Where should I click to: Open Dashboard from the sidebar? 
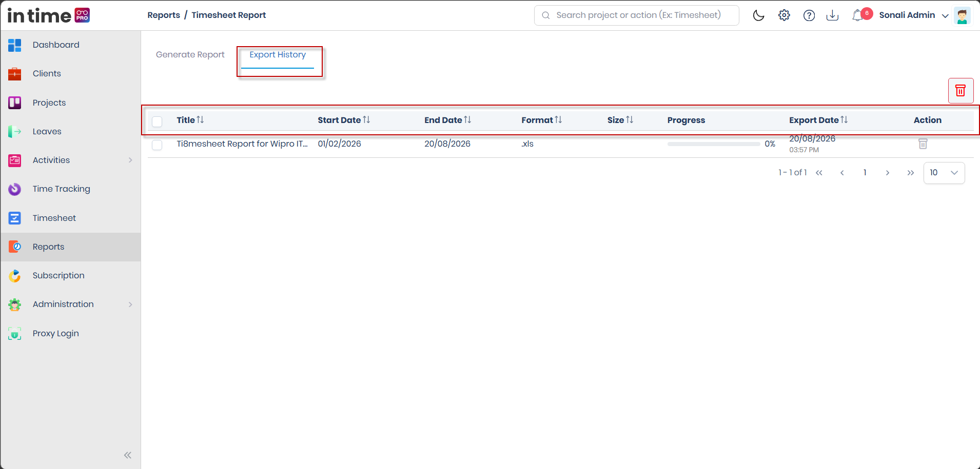click(x=71, y=45)
